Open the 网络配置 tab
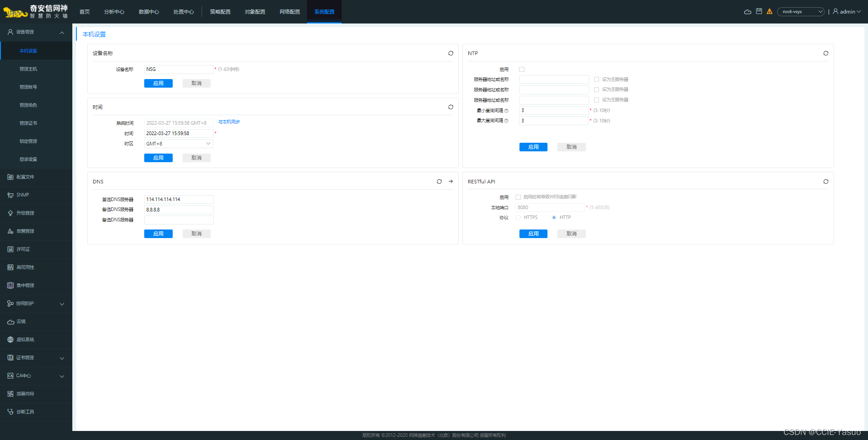Viewport: 868px width, 440px height. (x=290, y=12)
